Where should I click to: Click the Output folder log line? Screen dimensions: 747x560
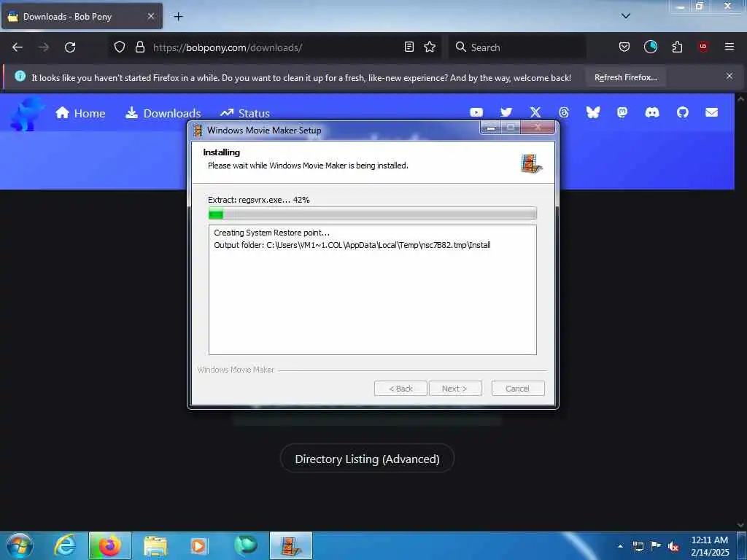352,245
